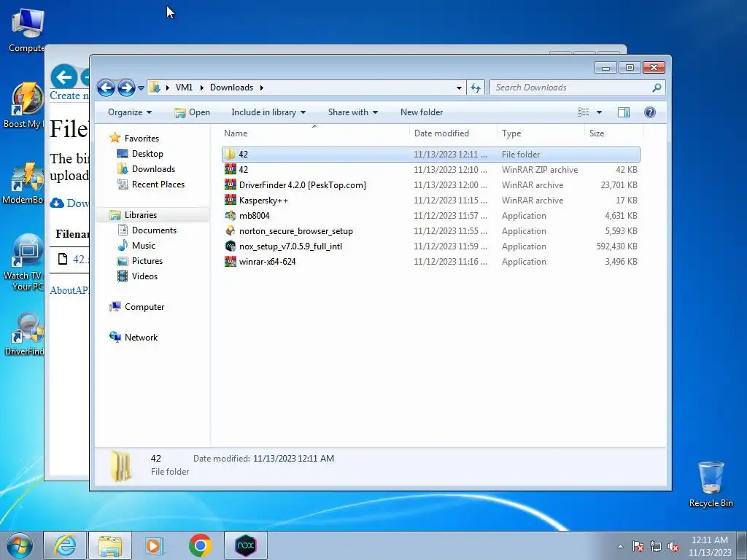Click the Change your view icon
Screen dimensions: 747x560
584,112
